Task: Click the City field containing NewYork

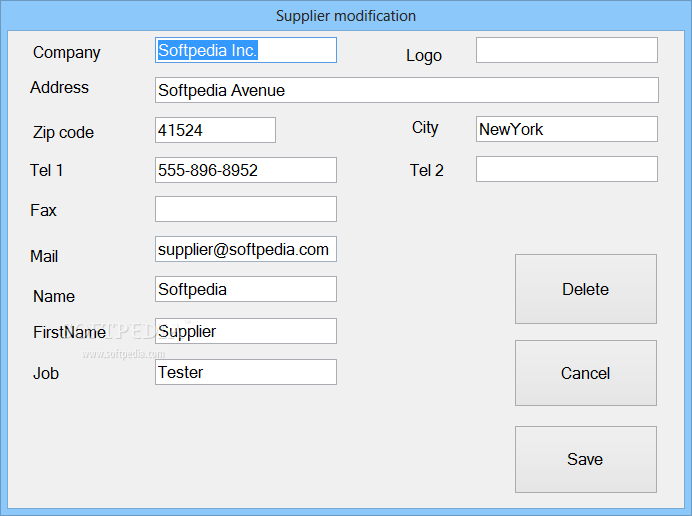Action: coord(567,129)
